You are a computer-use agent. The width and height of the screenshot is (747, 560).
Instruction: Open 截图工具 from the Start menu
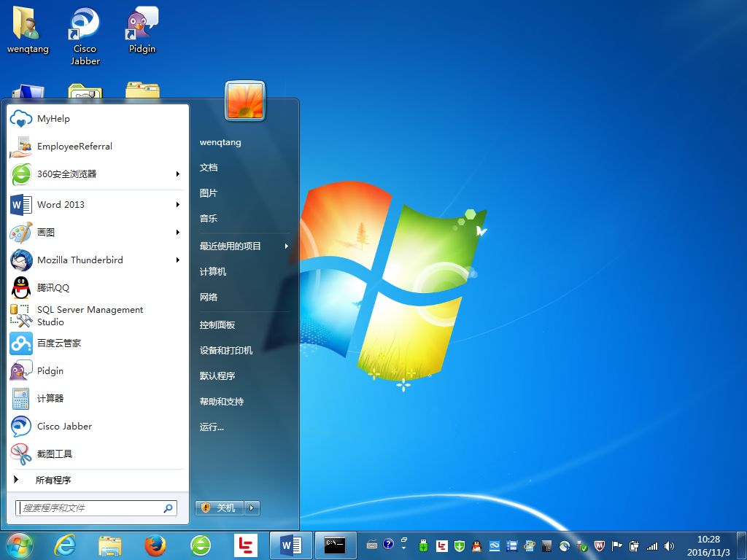(x=97, y=454)
